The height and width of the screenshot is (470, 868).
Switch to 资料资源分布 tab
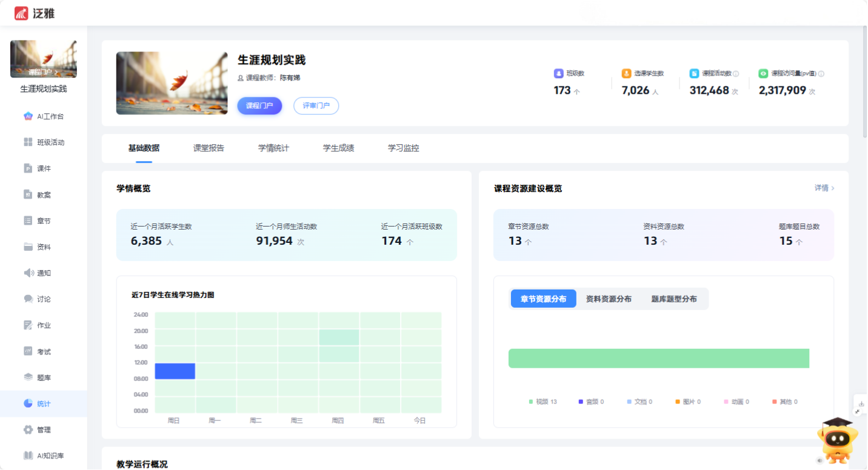click(609, 299)
